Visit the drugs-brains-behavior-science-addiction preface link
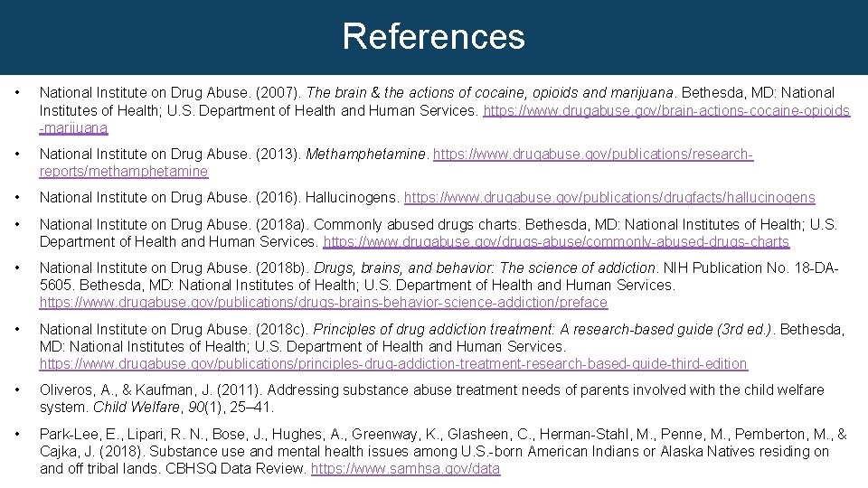The width and height of the screenshot is (868, 488). [x=324, y=303]
